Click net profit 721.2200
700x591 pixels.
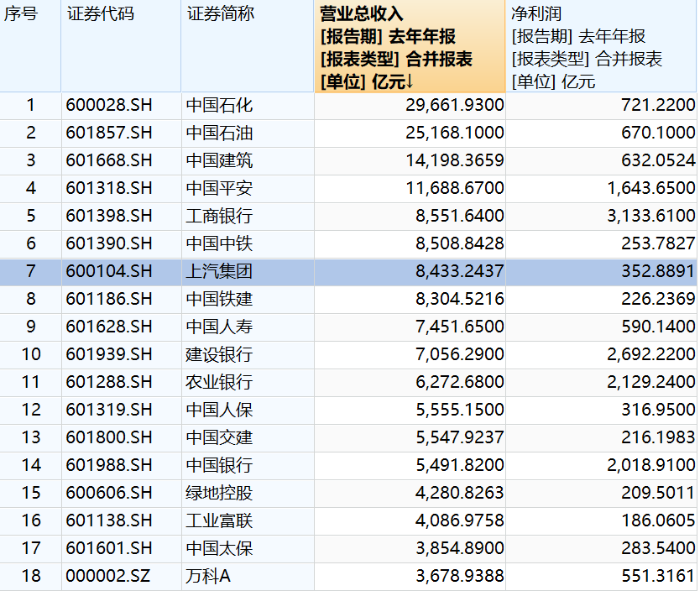tap(658, 105)
